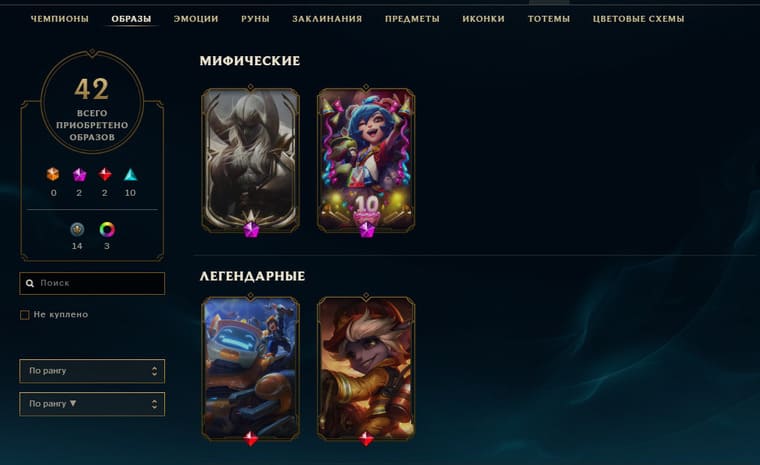Click the magnifier icon in the Поиск field
This screenshot has width=760, height=465.
30,283
